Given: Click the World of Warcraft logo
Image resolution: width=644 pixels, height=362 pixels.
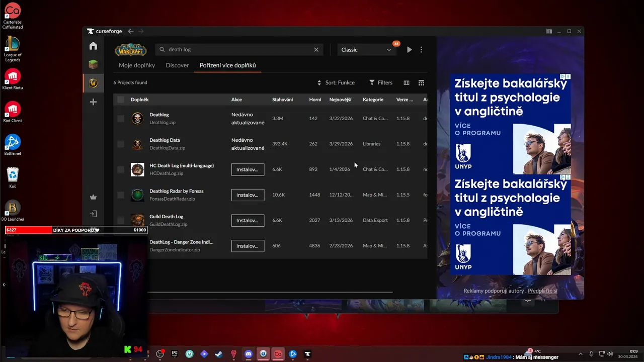Looking at the screenshot, I should 131,50.
